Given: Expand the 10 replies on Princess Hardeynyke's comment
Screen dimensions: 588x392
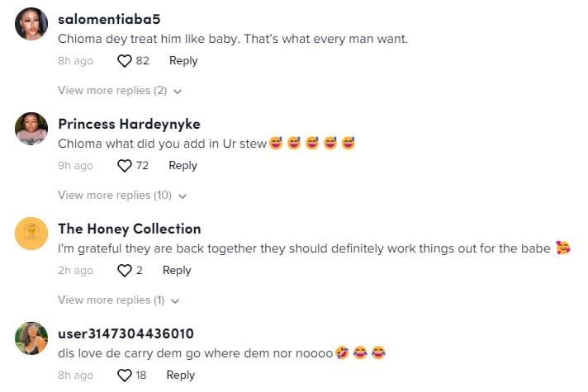Looking at the screenshot, I should (122, 196).
